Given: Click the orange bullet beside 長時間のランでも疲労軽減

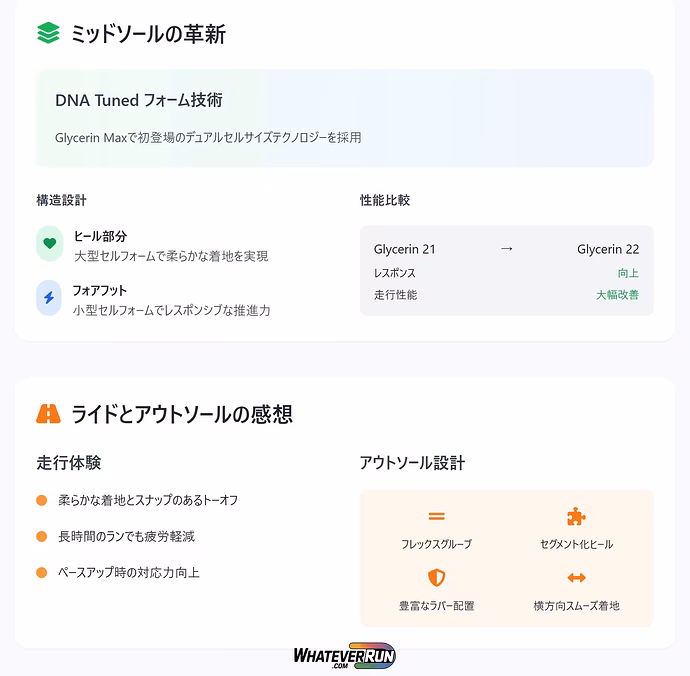Looking at the screenshot, I should [x=42, y=537].
